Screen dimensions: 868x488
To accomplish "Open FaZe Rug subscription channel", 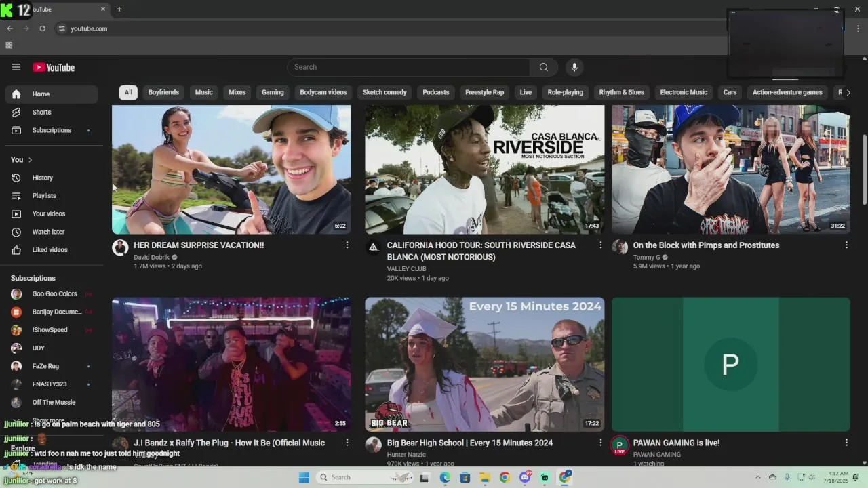I will [x=52, y=366].
